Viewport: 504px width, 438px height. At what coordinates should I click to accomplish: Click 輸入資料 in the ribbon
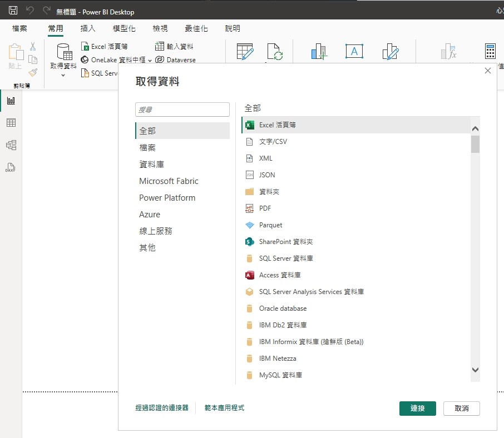(174, 47)
